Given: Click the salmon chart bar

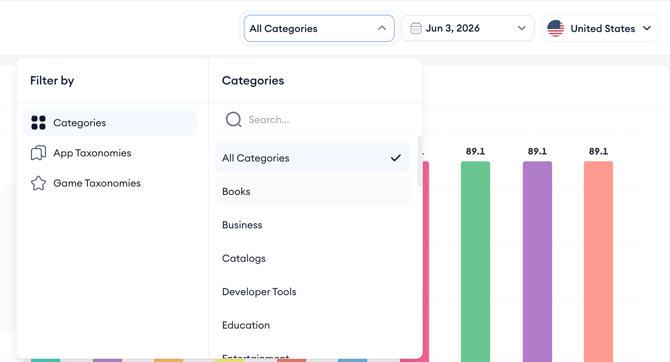Looking at the screenshot, I should coord(598,262).
